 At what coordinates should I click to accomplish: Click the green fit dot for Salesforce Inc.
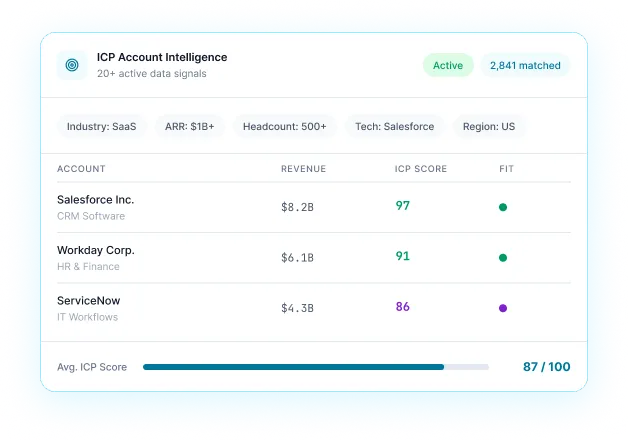(x=503, y=207)
